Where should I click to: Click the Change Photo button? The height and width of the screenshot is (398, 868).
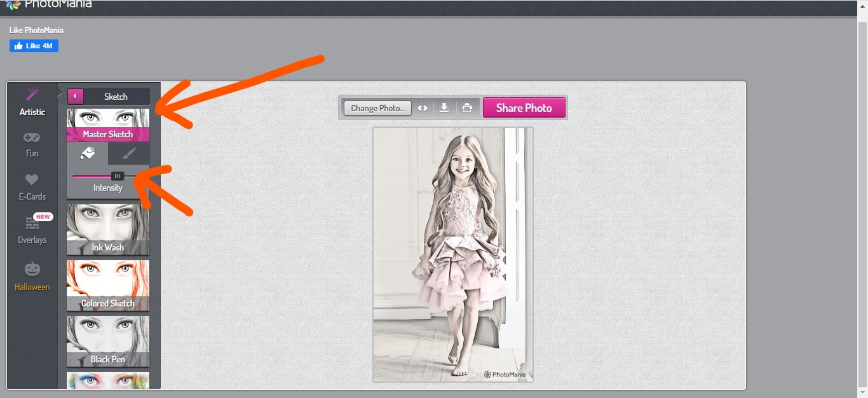377,108
